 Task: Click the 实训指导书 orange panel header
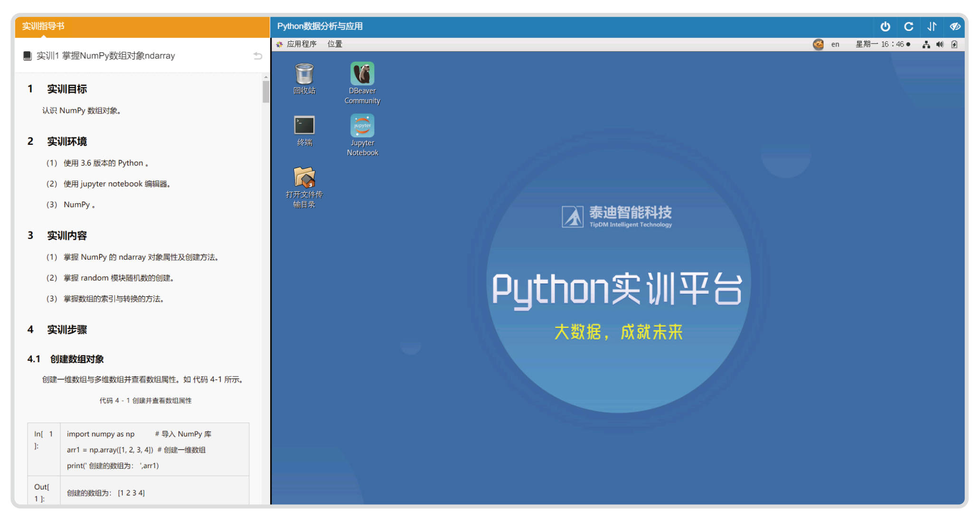click(x=142, y=27)
